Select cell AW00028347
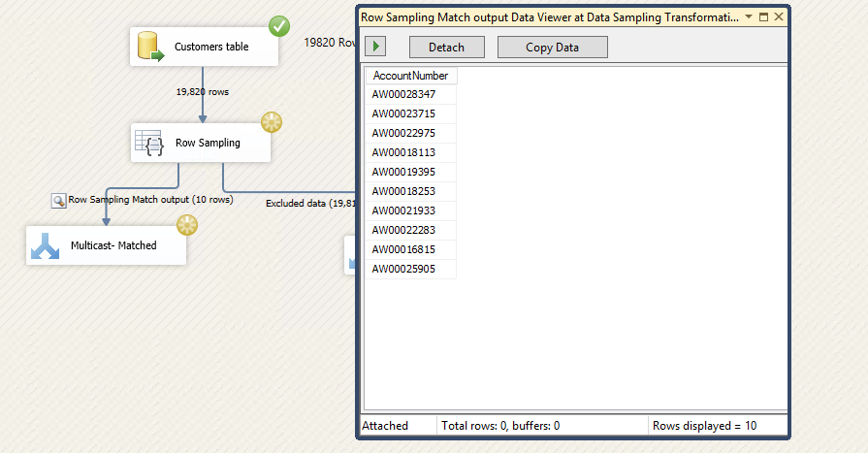The width and height of the screenshot is (868, 453). tap(411, 94)
